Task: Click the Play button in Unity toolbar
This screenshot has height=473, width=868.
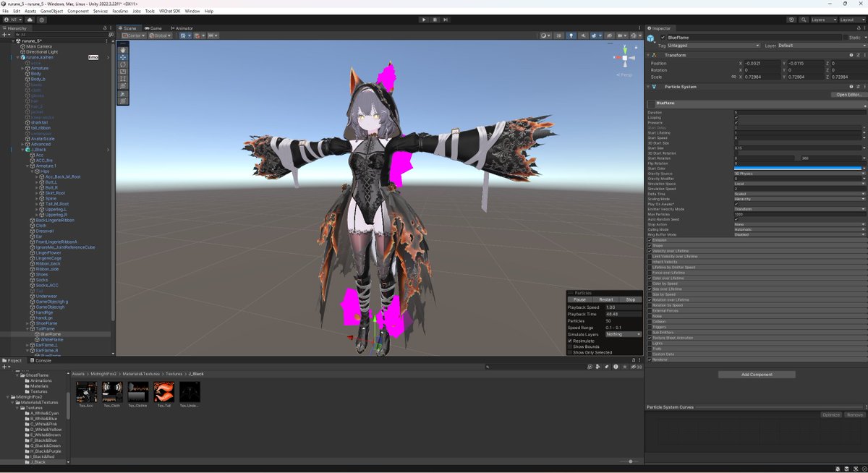Action: click(x=424, y=20)
